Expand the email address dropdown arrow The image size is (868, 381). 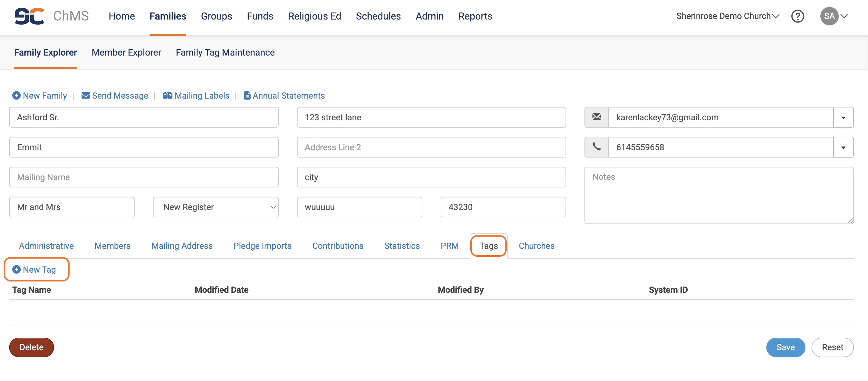point(843,117)
